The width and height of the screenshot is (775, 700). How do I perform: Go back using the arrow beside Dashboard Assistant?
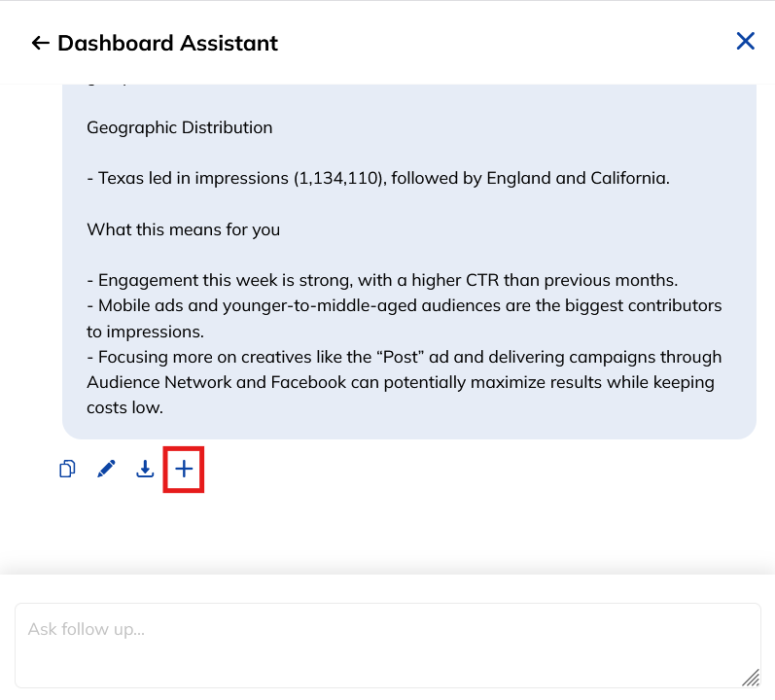click(40, 43)
